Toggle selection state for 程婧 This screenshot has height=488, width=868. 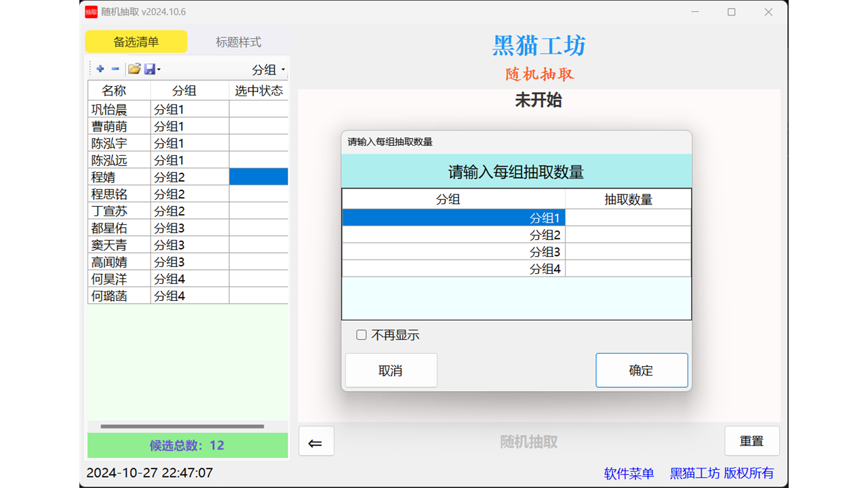[x=258, y=176]
